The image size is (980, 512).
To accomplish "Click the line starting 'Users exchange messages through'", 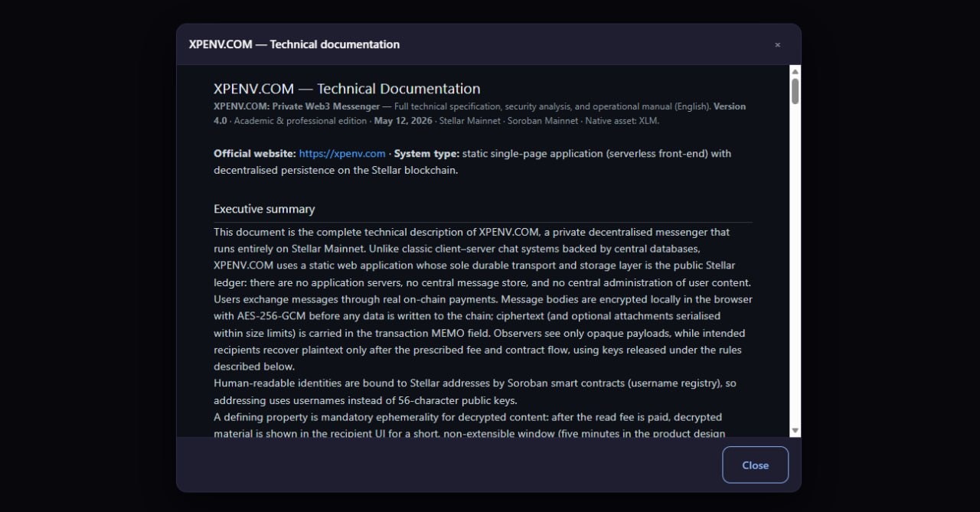I will tap(483, 299).
